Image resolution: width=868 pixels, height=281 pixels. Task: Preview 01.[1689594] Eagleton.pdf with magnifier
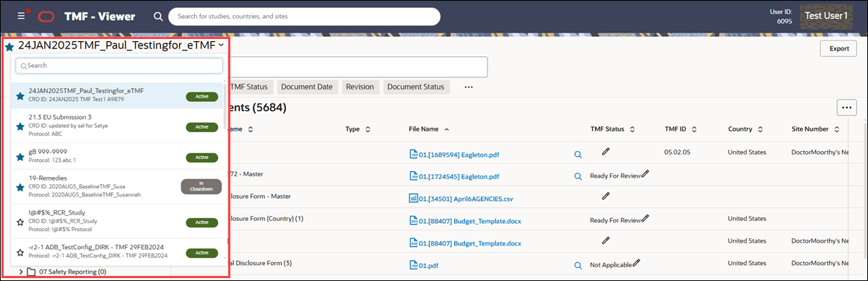point(578,155)
